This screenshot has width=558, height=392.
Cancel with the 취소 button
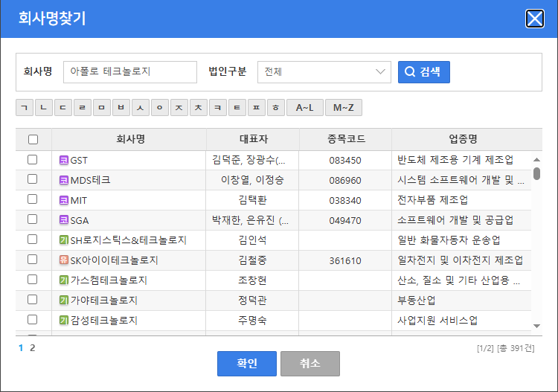coord(310,364)
